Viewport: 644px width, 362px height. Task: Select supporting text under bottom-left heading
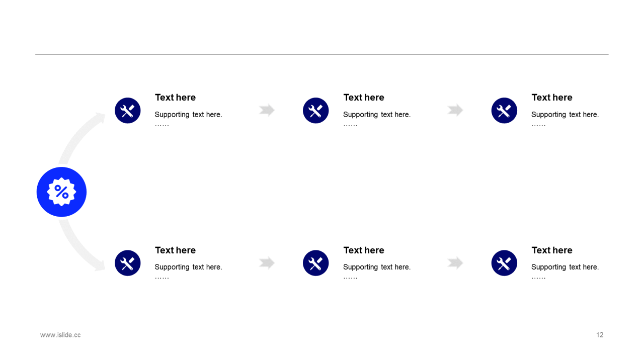pos(188,267)
